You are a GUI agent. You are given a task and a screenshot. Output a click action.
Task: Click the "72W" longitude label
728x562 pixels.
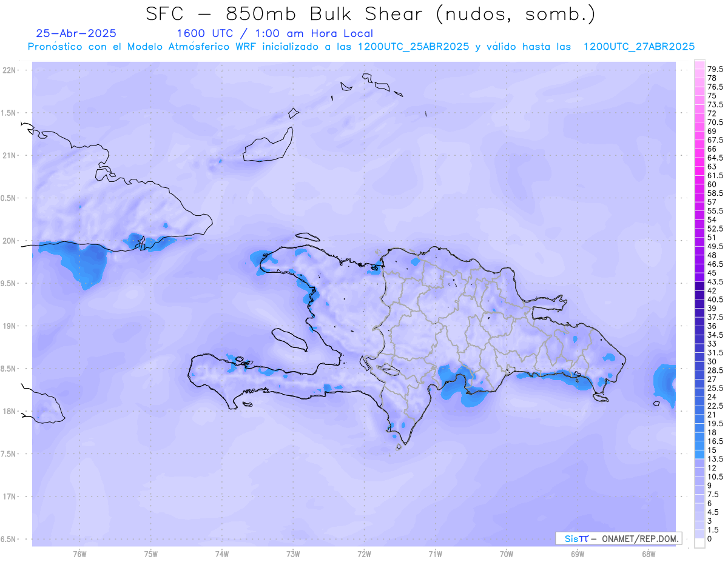364,554
